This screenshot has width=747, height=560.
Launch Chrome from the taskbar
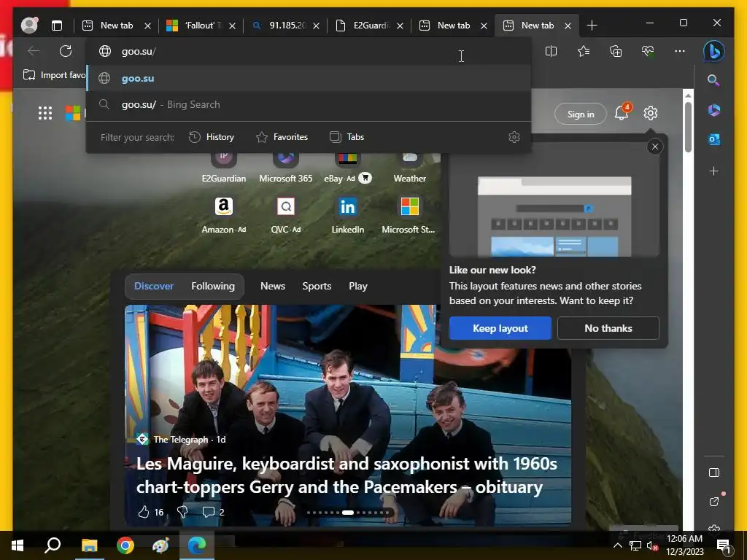125,545
